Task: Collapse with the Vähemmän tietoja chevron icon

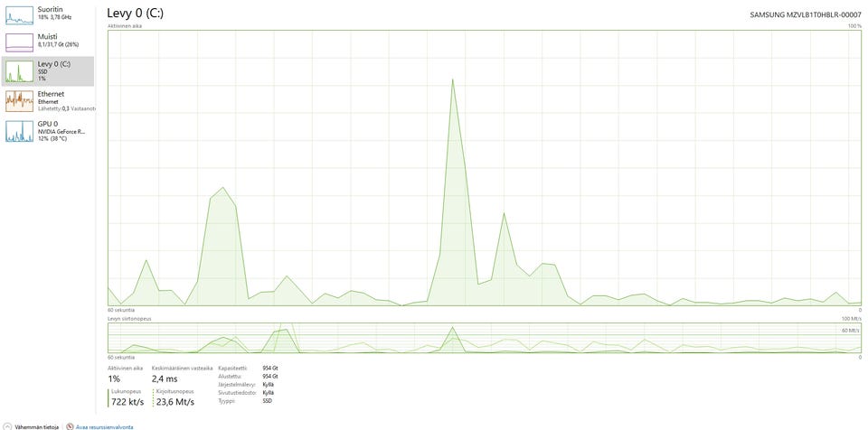Action: [7, 426]
